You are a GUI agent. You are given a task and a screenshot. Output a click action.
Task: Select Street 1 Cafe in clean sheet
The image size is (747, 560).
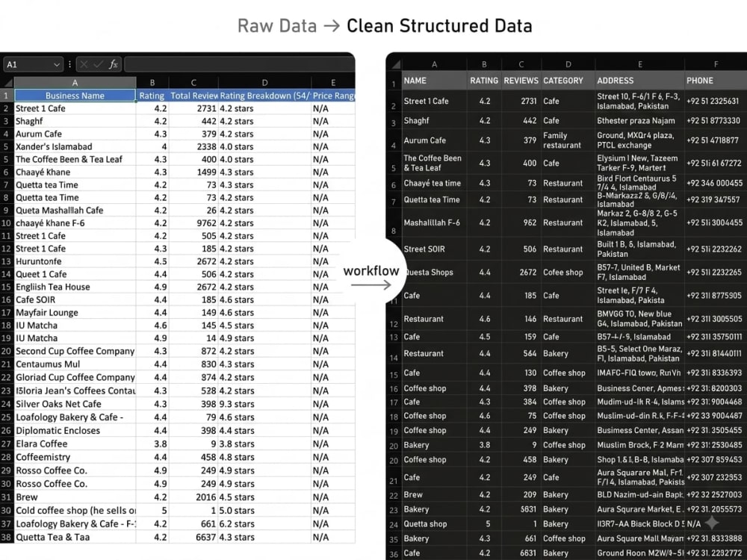434,102
